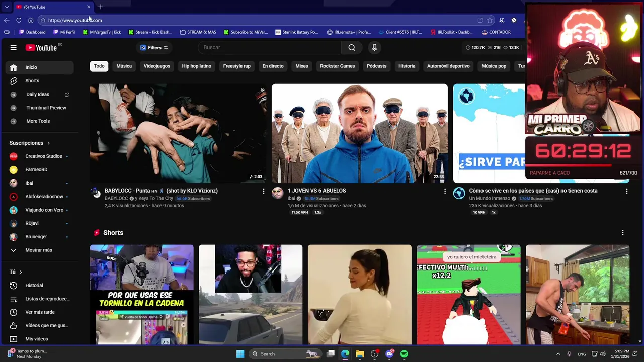The height and width of the screenshot is (362, 644).
Task: Open Inicio in the sidebar
Action: click(40, 67)
